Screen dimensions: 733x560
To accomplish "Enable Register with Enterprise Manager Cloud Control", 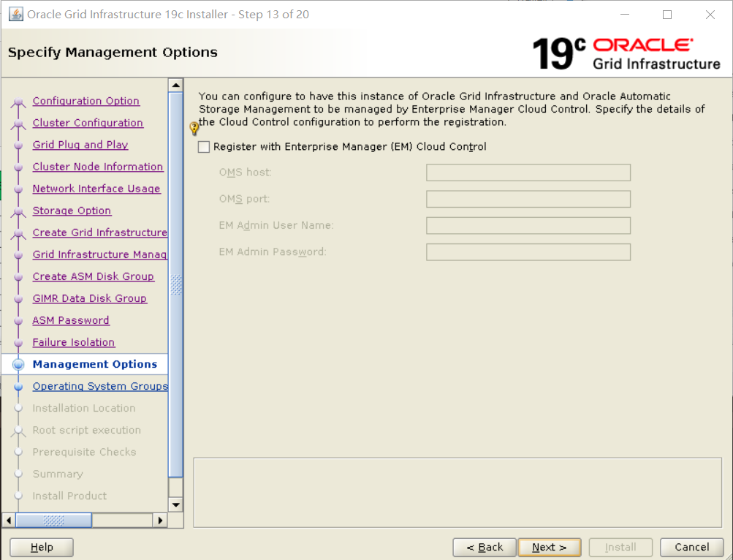I will click(204, 147).
